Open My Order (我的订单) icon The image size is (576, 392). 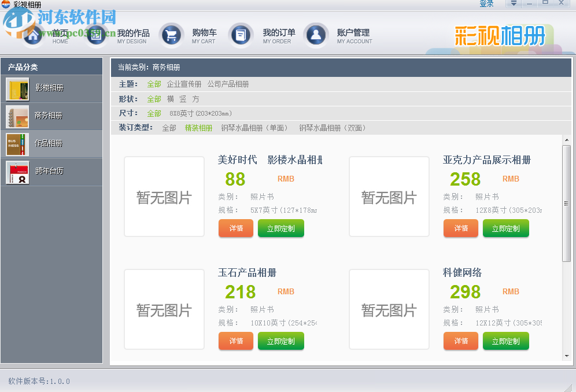(x=241, y=34)
